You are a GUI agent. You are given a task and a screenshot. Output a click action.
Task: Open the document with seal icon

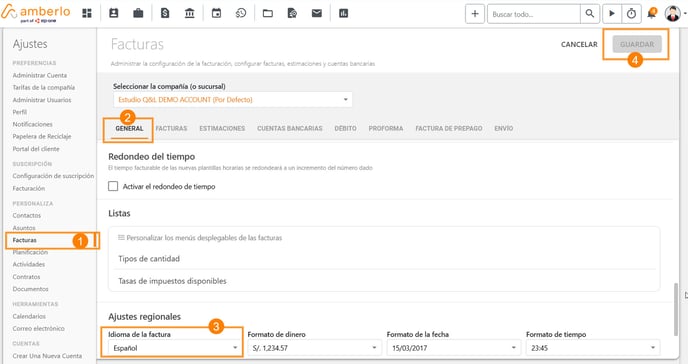pos(292,14)
